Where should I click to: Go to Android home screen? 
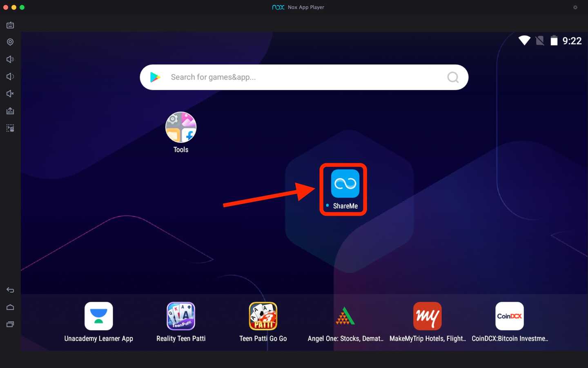[10, 307]
